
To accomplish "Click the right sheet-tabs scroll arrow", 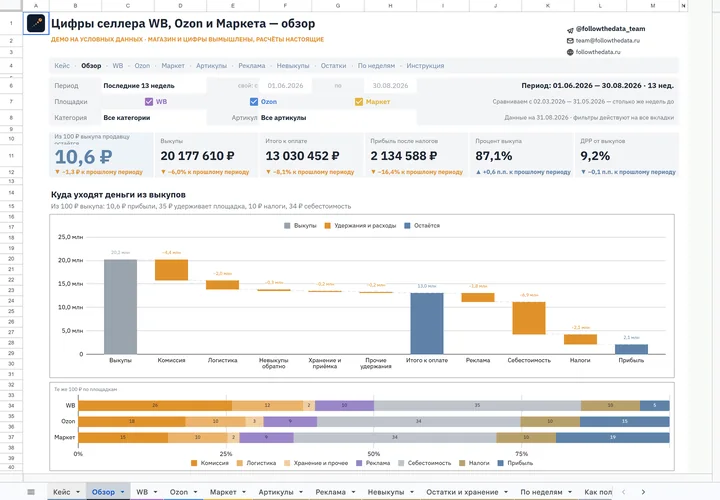I will point(643,492).
